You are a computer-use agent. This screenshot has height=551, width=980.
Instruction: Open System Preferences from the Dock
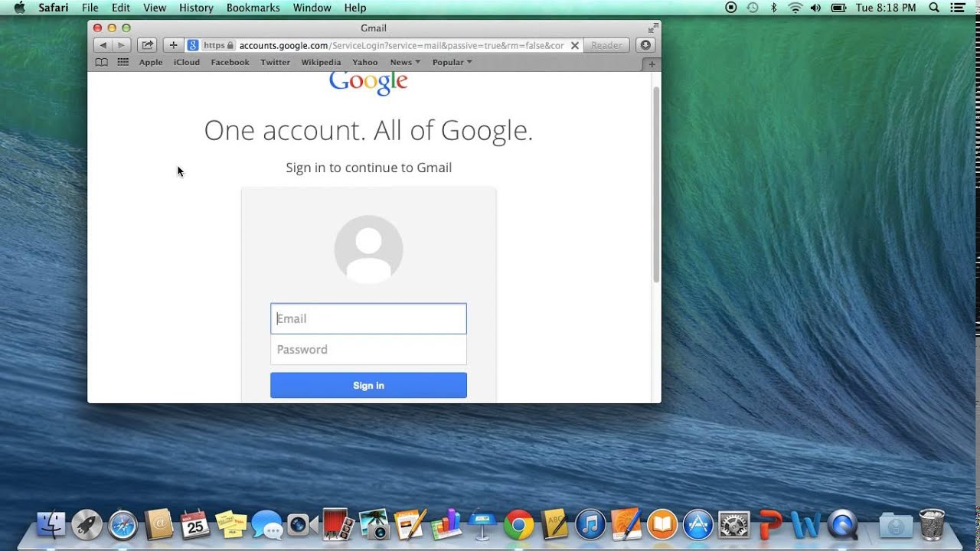733,526
